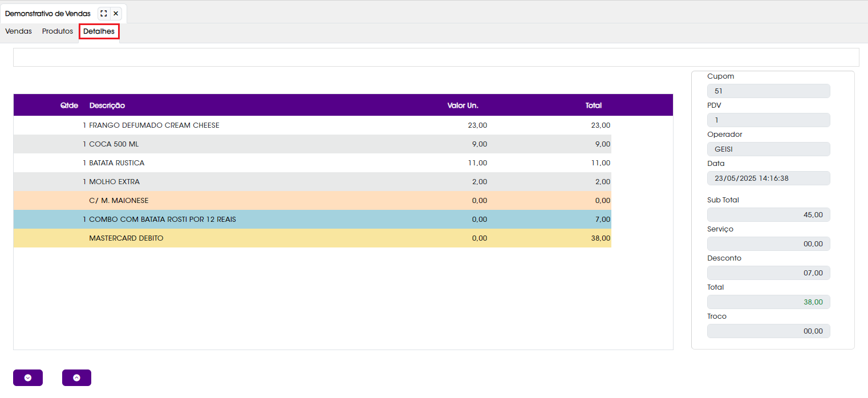Switch to the Vendas tab

click(x=19, y=31)
